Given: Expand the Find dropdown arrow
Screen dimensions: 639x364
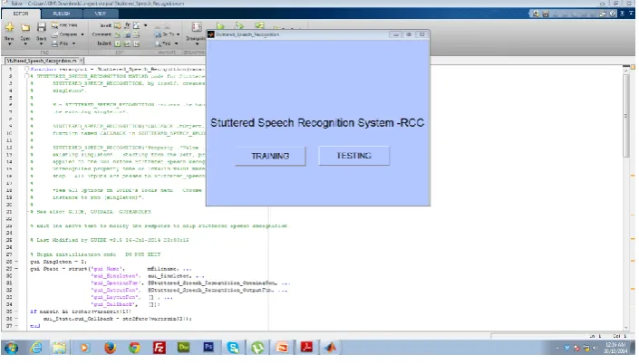Looking at the screenshot, I should (176, 43).
